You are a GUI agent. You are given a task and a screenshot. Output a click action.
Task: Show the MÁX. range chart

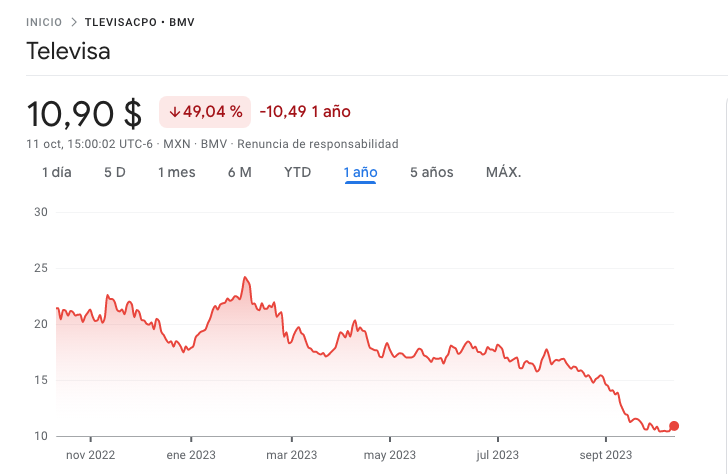(x=503, y=172)
